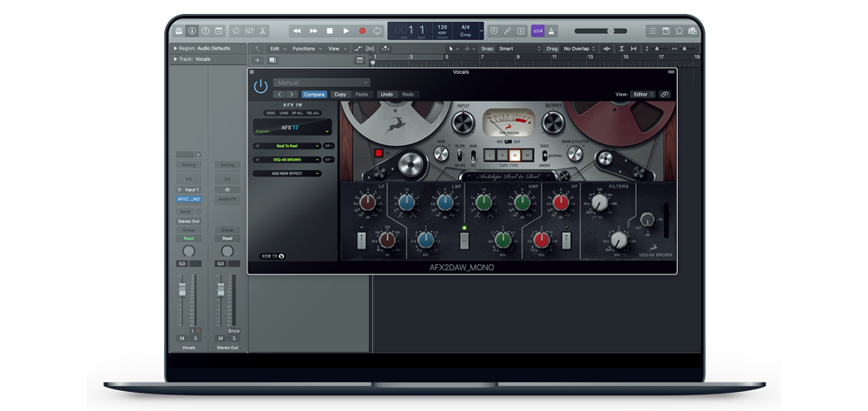Start playback with the Play button
Viewport: 868px width, 411px height.
coord(346,31)
